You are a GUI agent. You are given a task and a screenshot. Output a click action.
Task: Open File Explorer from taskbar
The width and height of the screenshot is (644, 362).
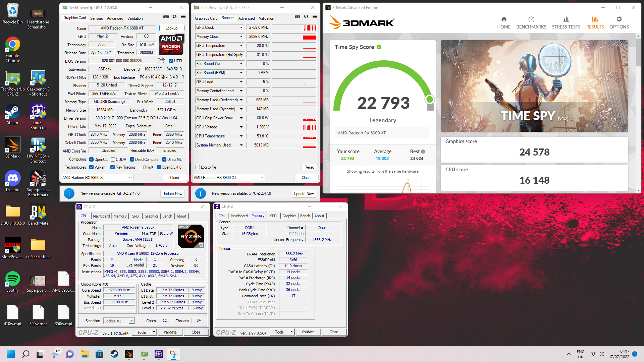(85, 354)
